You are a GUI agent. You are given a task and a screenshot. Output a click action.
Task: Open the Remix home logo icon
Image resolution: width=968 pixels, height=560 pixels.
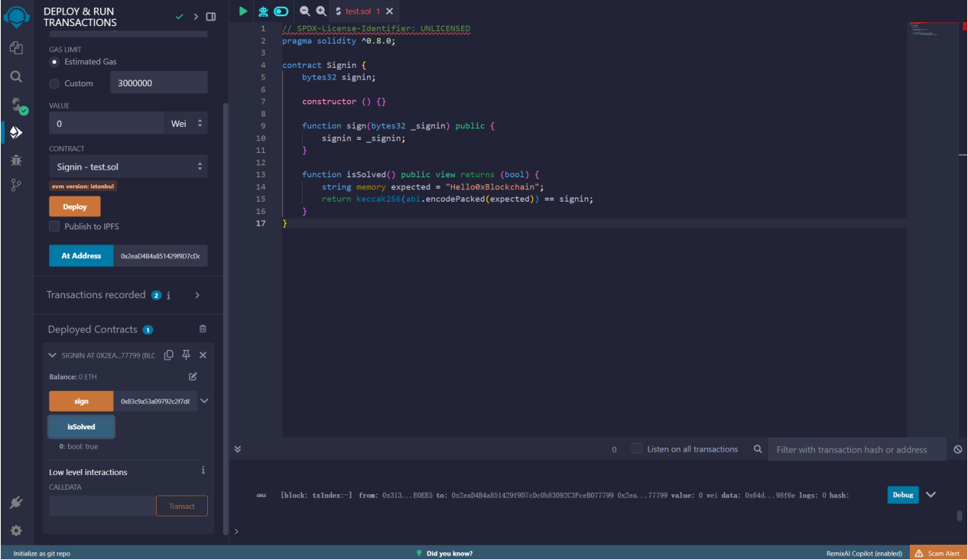point(16,16)
